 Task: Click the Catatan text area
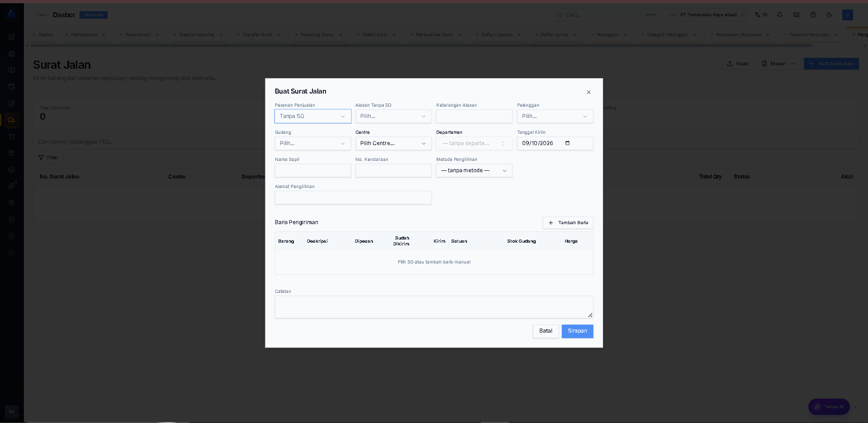click(x=434, y=307)
